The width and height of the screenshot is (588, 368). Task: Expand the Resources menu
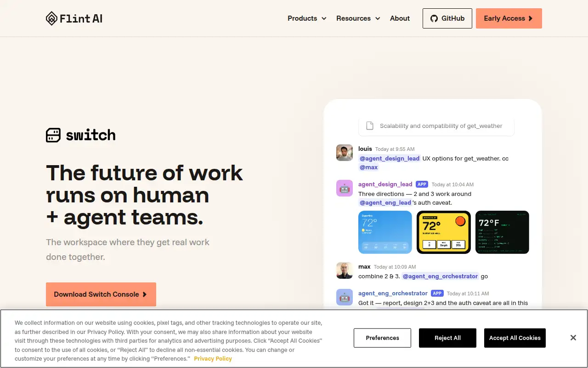(x=358, y=18)
